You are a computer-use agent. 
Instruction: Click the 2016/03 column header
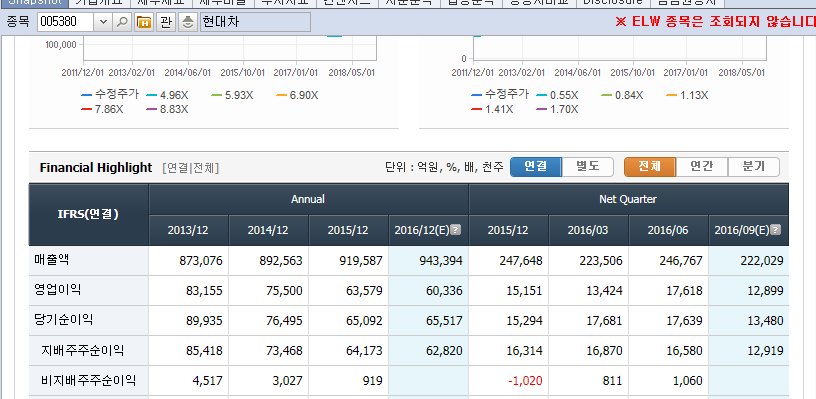pyautogui.click(x=588, y=230)
